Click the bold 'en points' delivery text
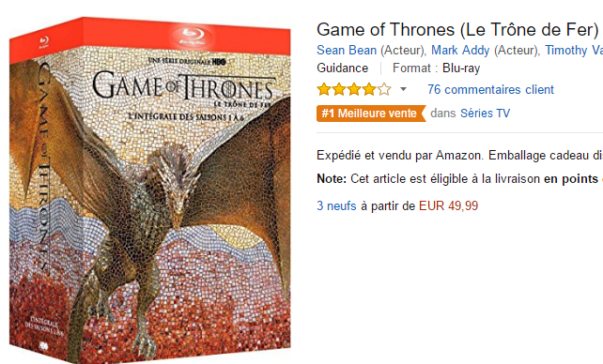 [571, 179]
